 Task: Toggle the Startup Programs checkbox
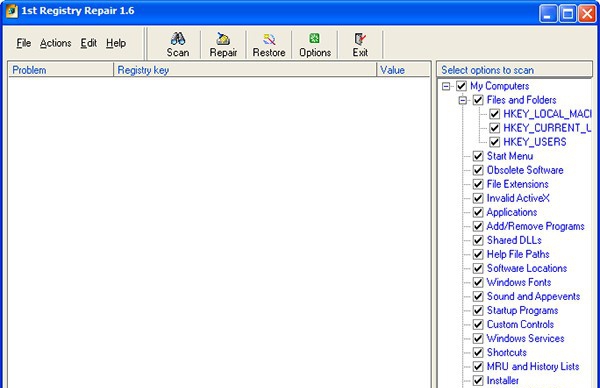[x=478, y=311]
